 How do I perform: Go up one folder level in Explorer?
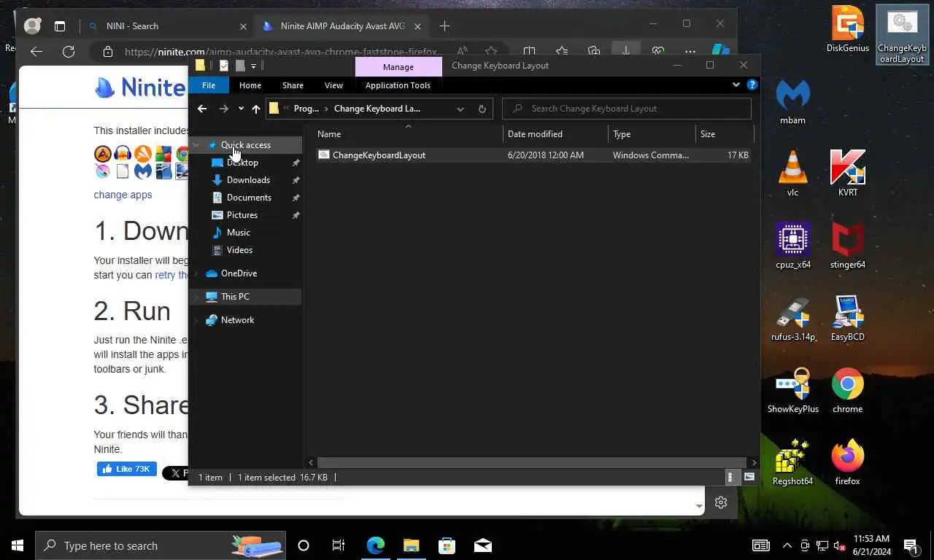click(x=255, y=109)
